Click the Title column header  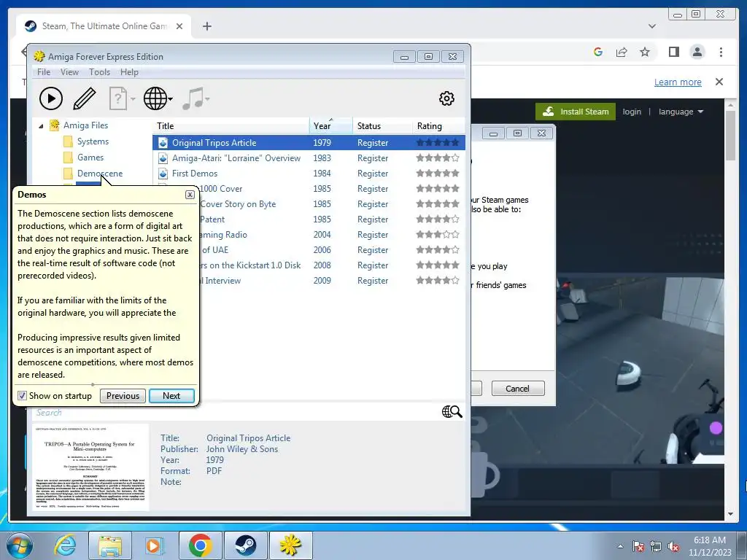[231, 125]
